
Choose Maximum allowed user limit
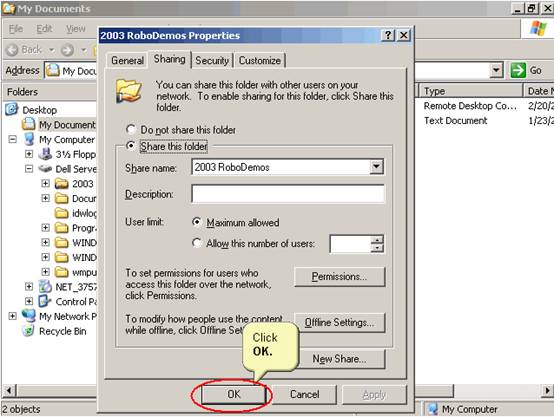pos(235,222)
